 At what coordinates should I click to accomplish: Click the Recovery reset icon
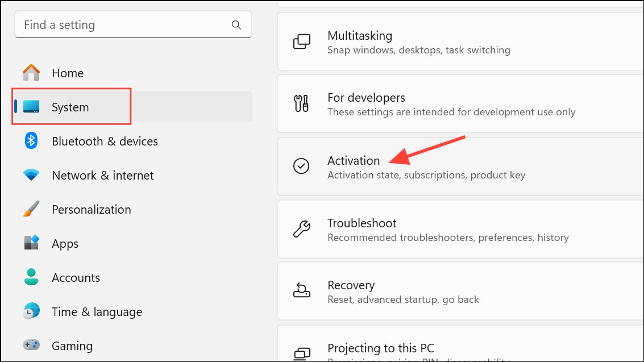point(301,291)
